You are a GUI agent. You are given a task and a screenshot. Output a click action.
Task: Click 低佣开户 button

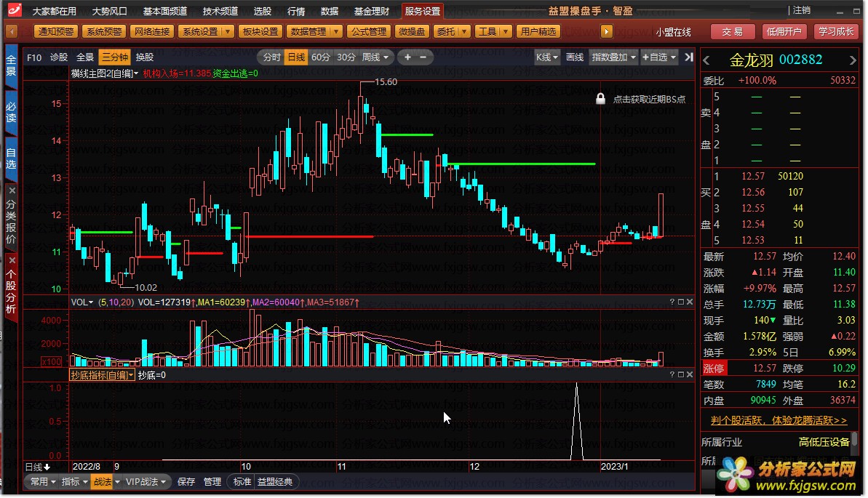click(x=784, y=31)
